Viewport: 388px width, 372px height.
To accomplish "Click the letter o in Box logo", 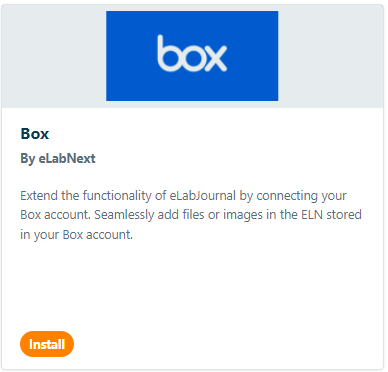I will [x=191, y=59].
